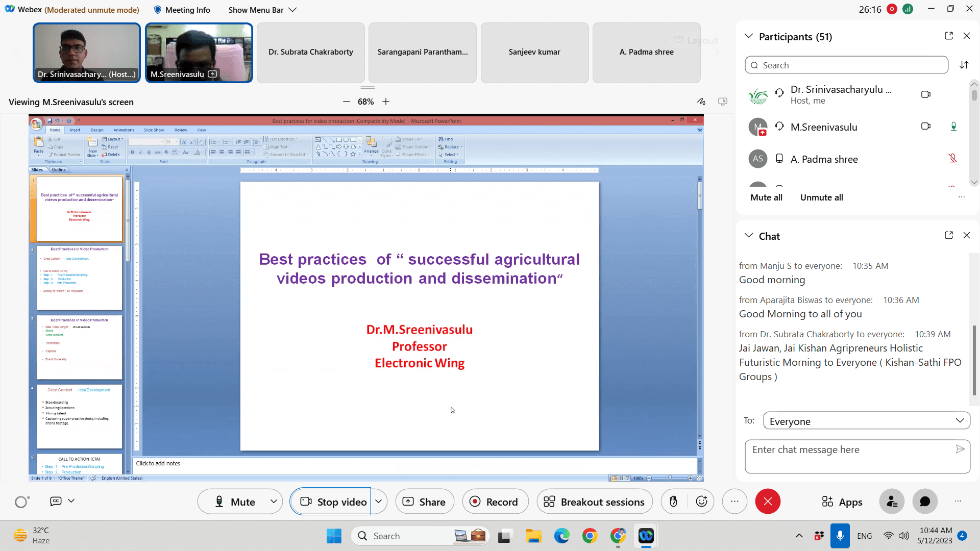Pop out the Participants panel

(x=948, y=36)
